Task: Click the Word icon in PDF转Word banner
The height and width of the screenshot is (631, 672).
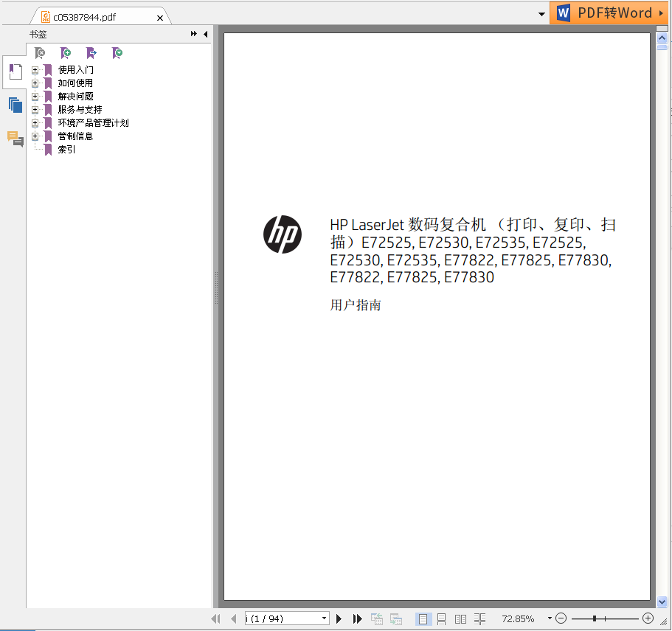Action: (563, 13)
